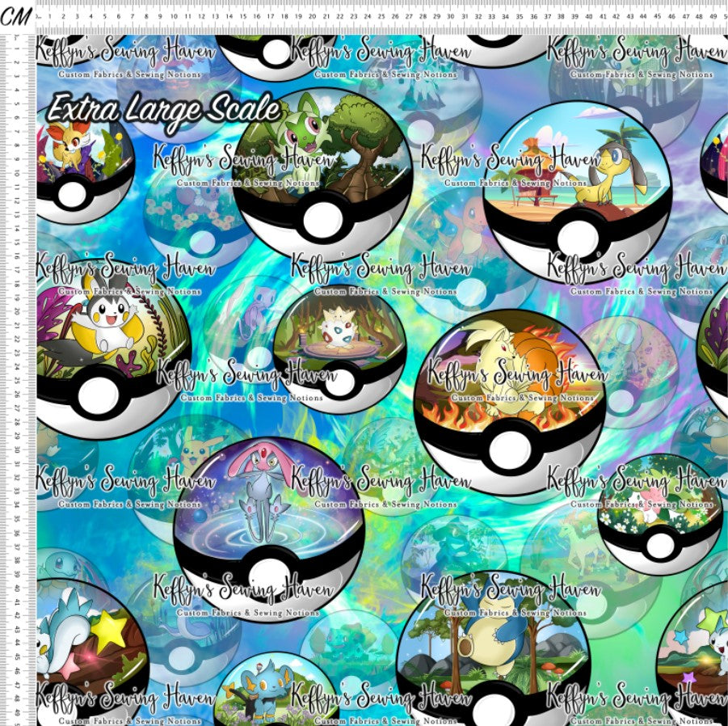The width and height of the screenshot is (728, 726).
Task: Select the ball with the green grass cat
Action: tap(322, 174)
